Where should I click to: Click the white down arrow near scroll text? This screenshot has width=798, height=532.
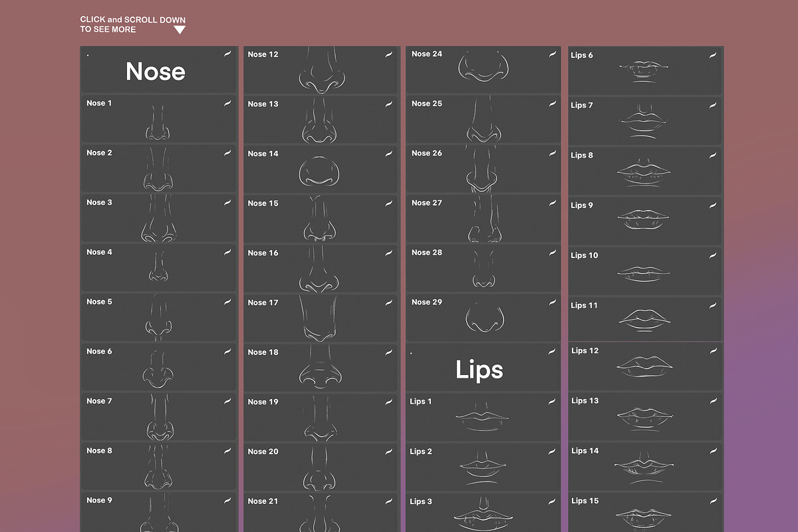(x=180, y=30)
